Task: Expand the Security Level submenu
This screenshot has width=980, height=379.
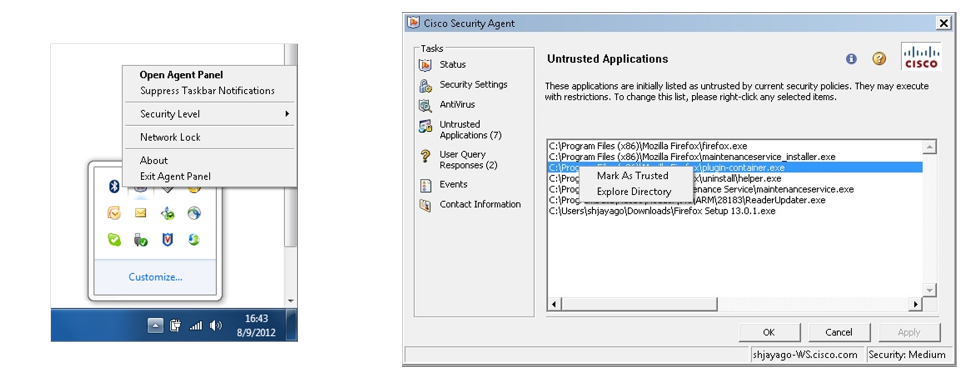Action: (209, 114)
